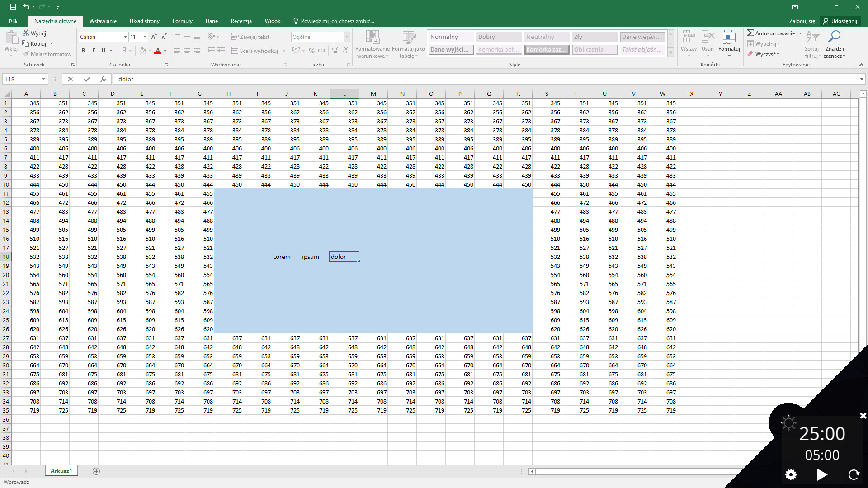Click the AutoSum icon

click(x=750, y=33)
